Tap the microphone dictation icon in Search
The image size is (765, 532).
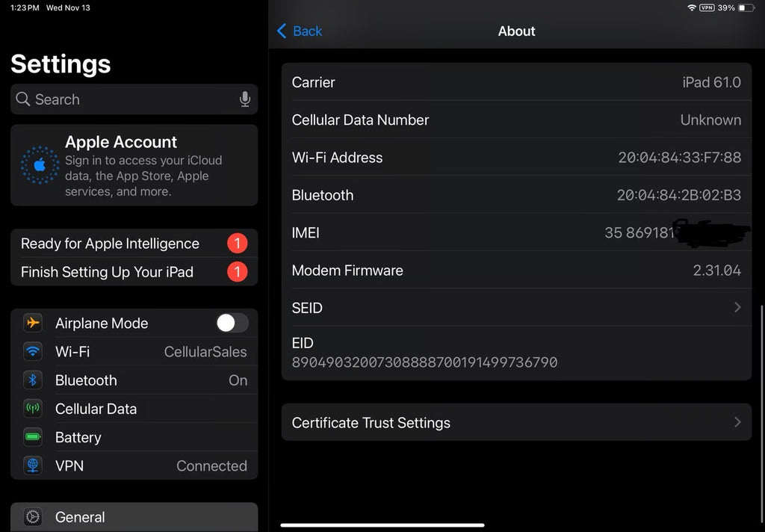click(244, 99)
